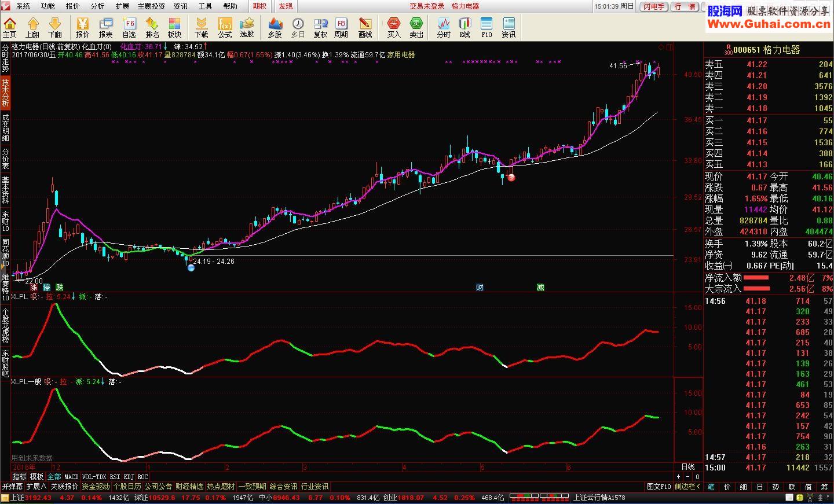Open the 板块 sectors toolbar icon

(x=175, y=27)
